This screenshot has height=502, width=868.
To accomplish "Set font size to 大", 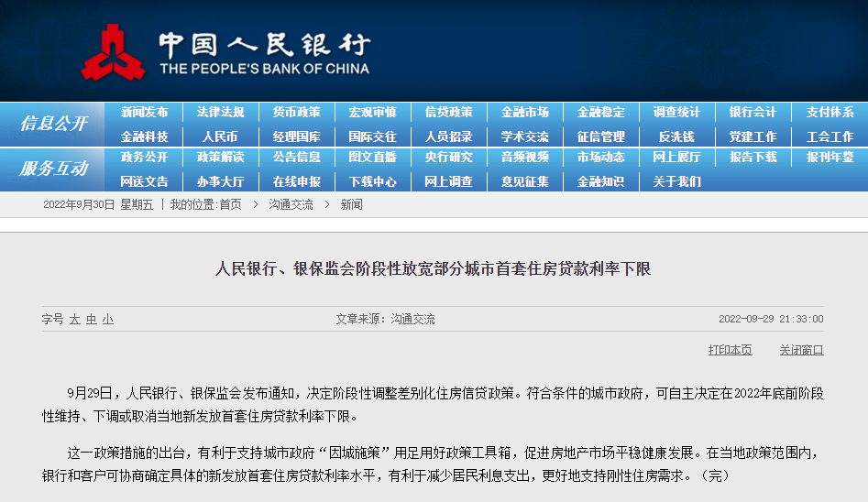I will point(75,320).
